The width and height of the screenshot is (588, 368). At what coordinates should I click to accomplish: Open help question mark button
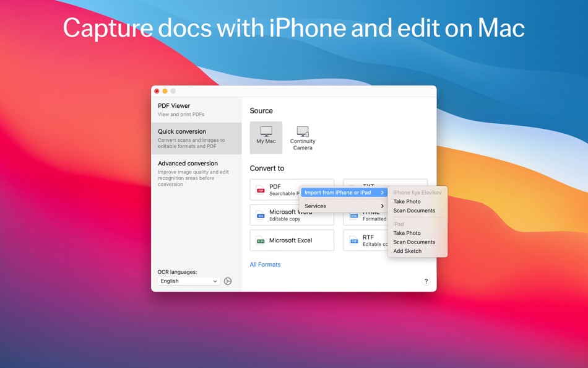click(426, 281)
